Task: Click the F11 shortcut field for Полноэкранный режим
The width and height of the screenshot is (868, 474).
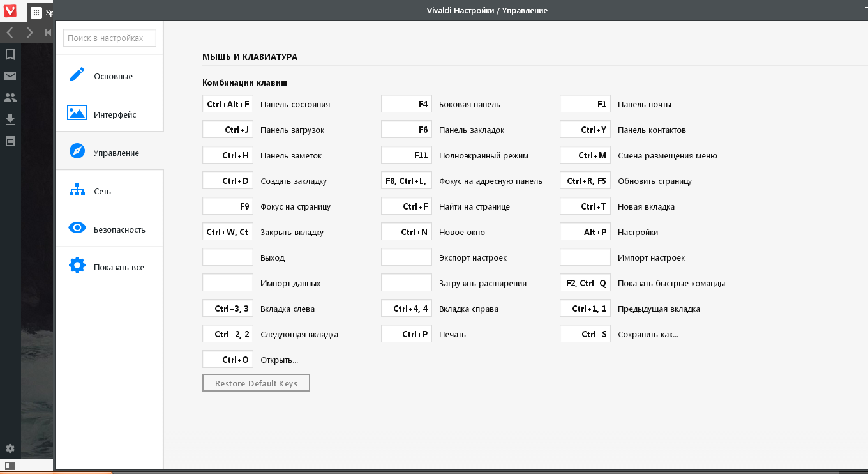Action: (x=407, y=155)
